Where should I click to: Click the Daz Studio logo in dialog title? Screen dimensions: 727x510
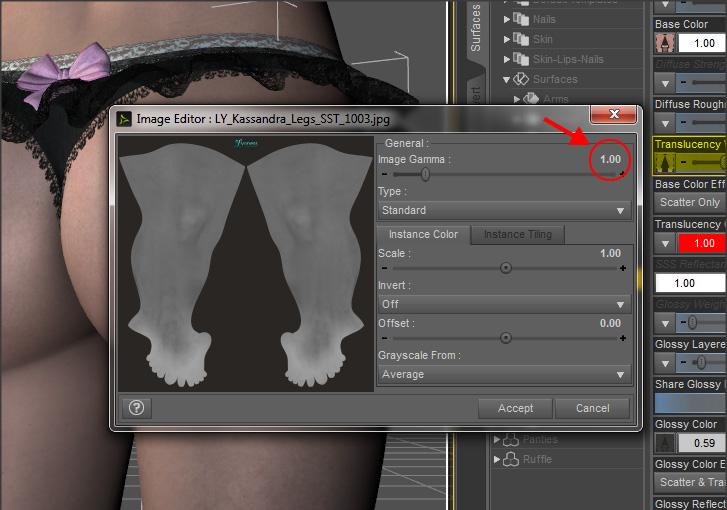coord(124,120)
